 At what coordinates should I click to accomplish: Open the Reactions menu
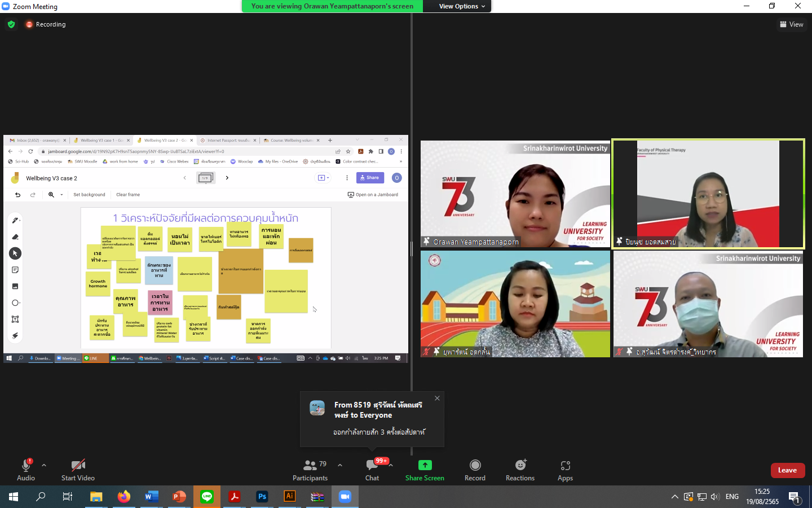coord(520,469)
